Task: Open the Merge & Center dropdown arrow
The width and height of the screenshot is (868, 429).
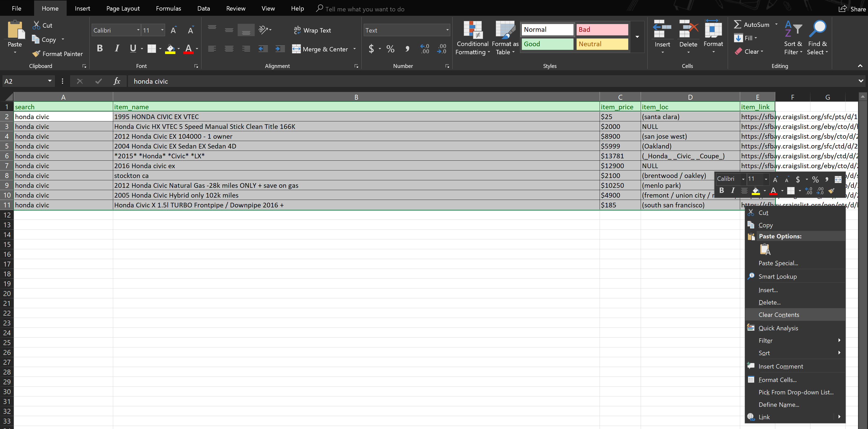Action: 354,49
